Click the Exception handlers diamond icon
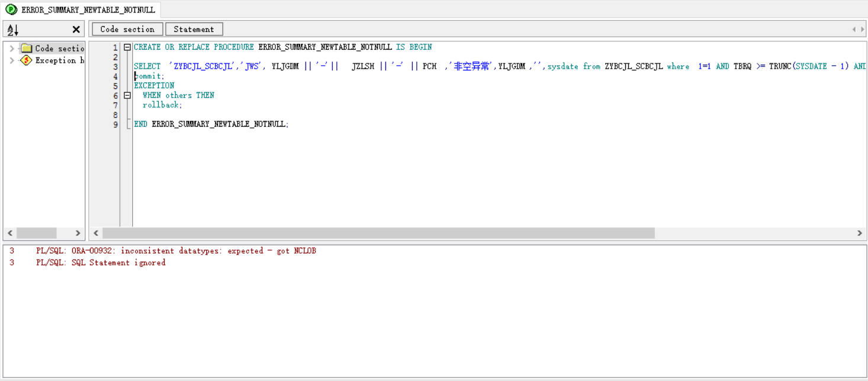 click(x=26, y=60)
